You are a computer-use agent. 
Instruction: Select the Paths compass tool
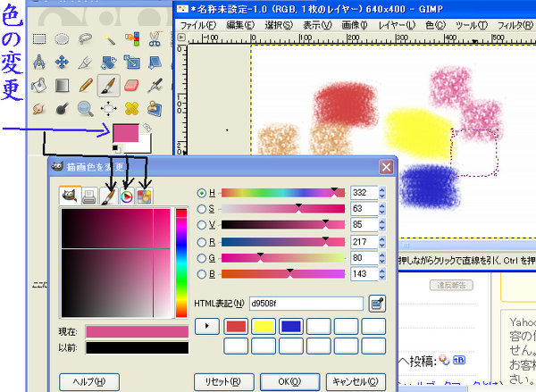39,63
